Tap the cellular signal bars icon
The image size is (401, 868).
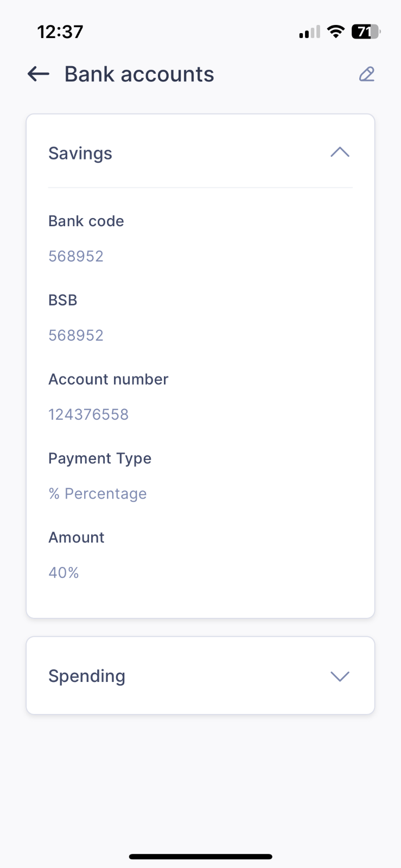(x=309, y=33)
